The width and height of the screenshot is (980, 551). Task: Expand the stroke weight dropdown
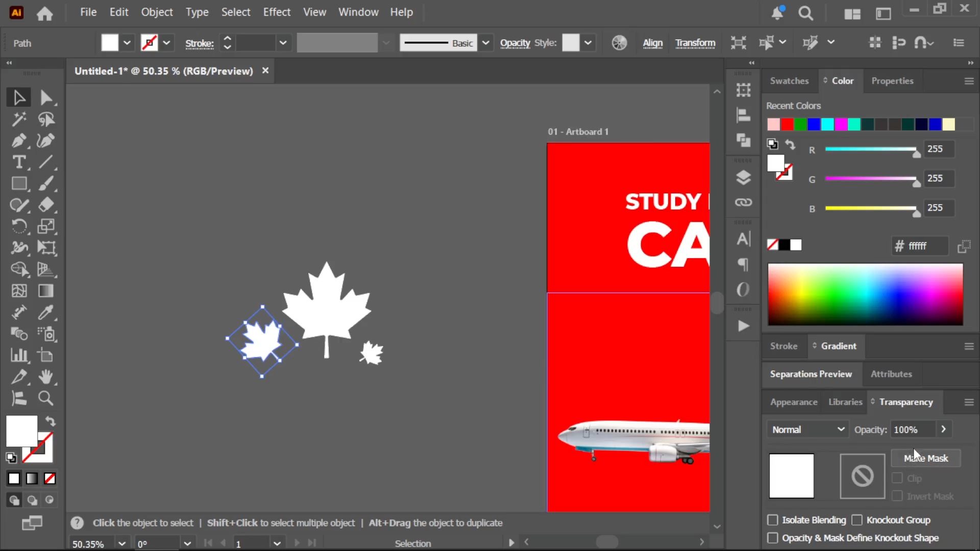click(283, 43)
